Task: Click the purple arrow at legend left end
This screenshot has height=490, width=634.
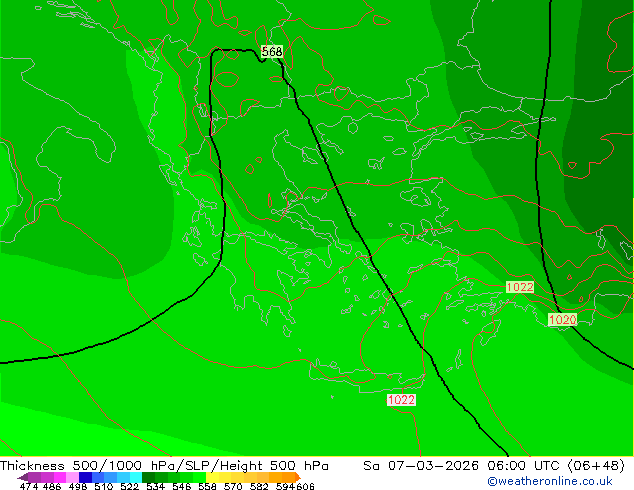Action: (x=23, y=477)
